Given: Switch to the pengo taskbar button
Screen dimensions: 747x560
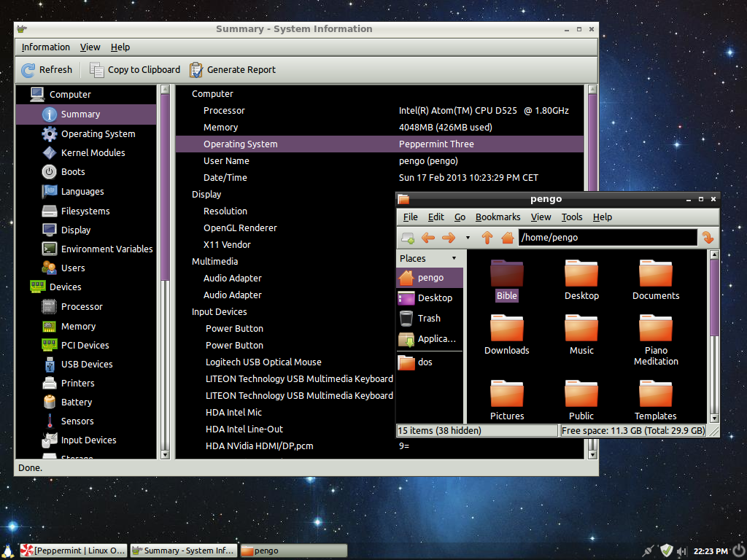Looking at the screenshot, I should click(x=293, y=551).
